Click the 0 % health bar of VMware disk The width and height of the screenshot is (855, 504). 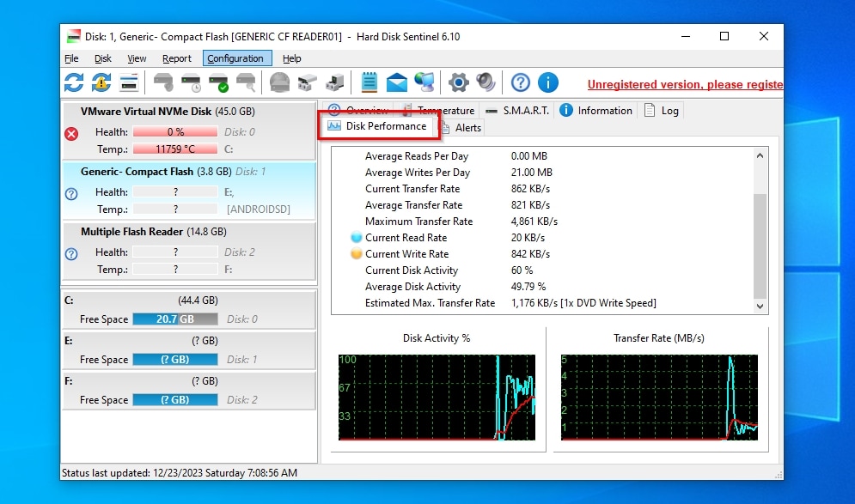coord(175,132)
